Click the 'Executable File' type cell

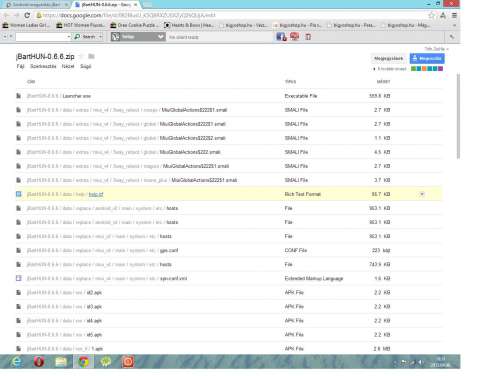301,96
